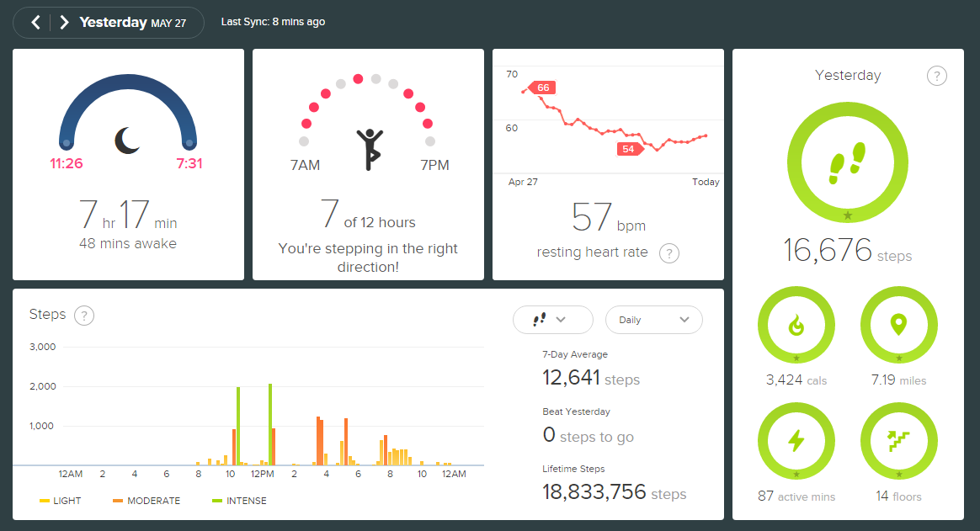Select the active minutes lightning ring
Viewport: 980px width, 531px height.
coord(796,441)
